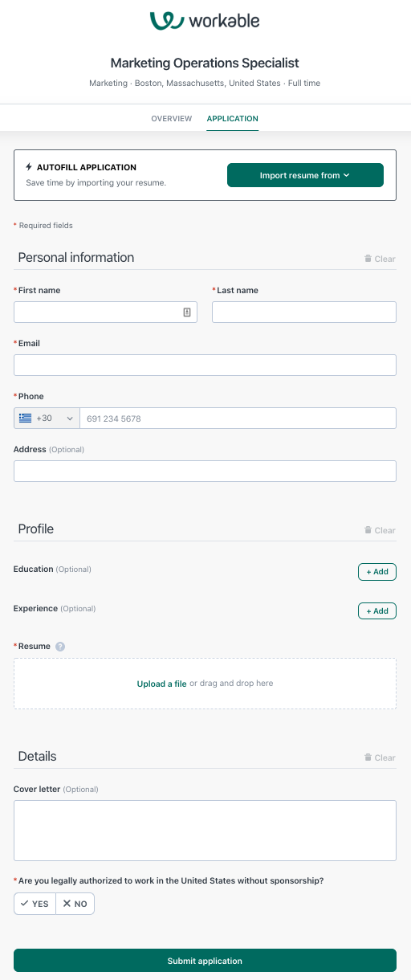Submit the application
Screen dimensions: 411x980
pyautogui.click(x=205, y=961)
